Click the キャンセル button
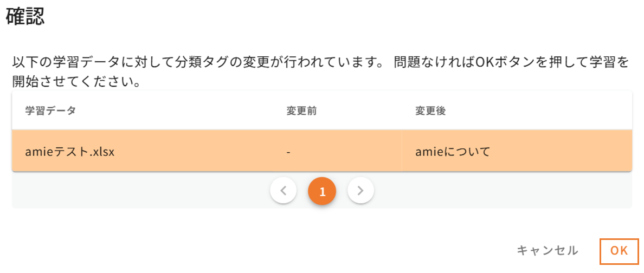The image size is (644, 273). 548,250
